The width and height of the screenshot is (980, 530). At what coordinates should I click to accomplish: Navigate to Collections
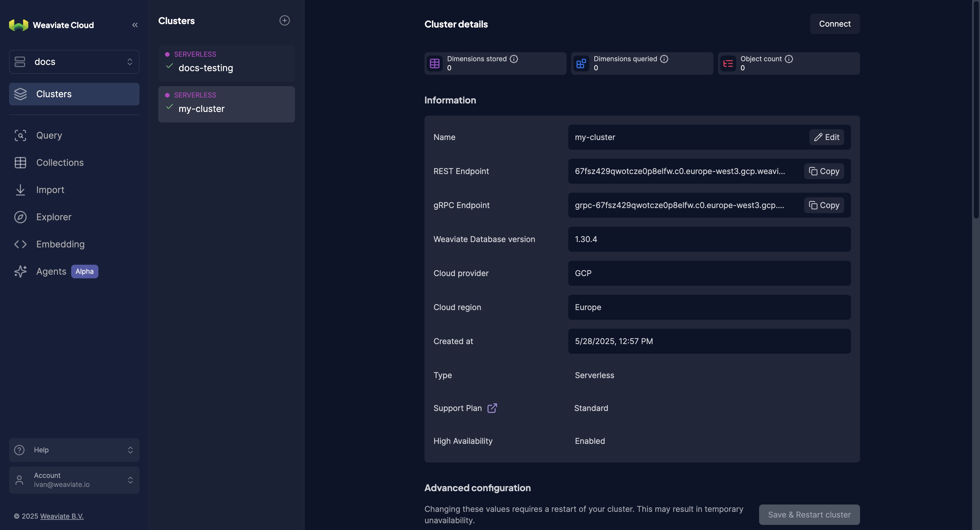point(74,163)
